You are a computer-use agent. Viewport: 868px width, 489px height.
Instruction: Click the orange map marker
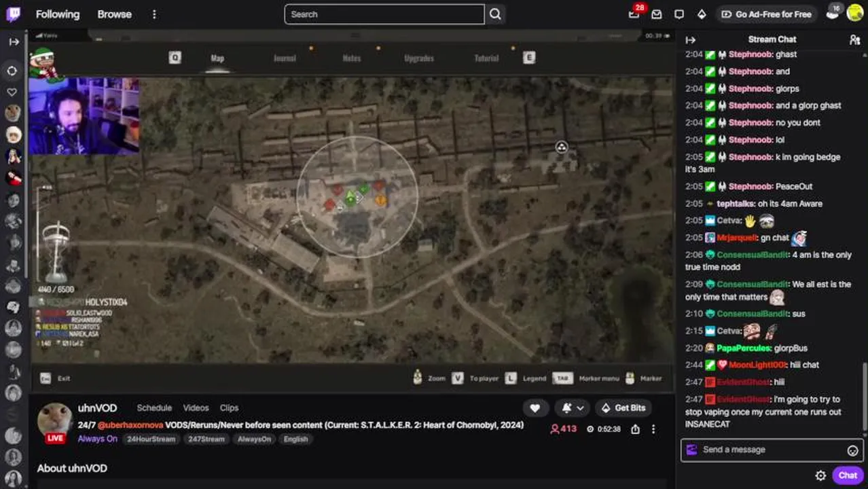click(381, 200)
